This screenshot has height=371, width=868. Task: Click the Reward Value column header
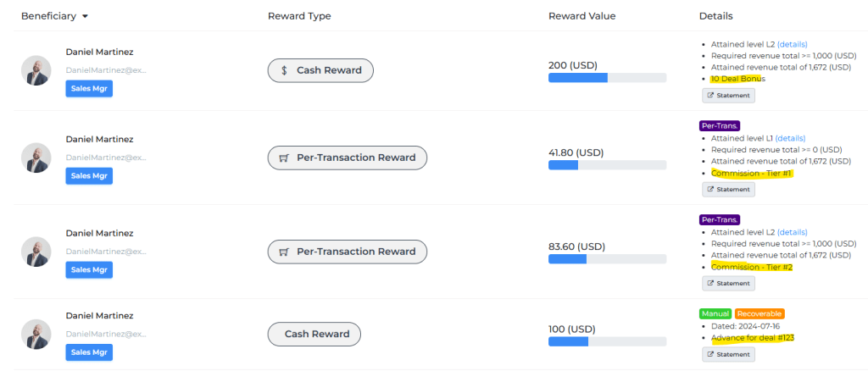click(x=581, y=16)
